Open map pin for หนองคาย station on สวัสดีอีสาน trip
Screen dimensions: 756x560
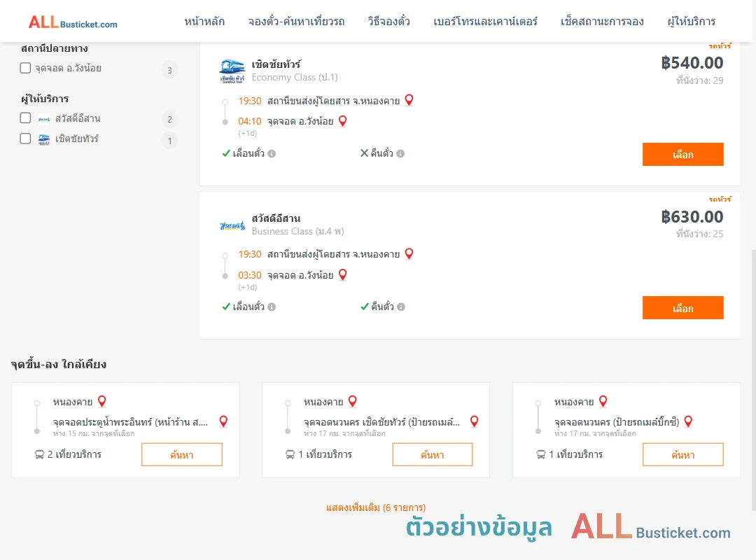(409, 253)
